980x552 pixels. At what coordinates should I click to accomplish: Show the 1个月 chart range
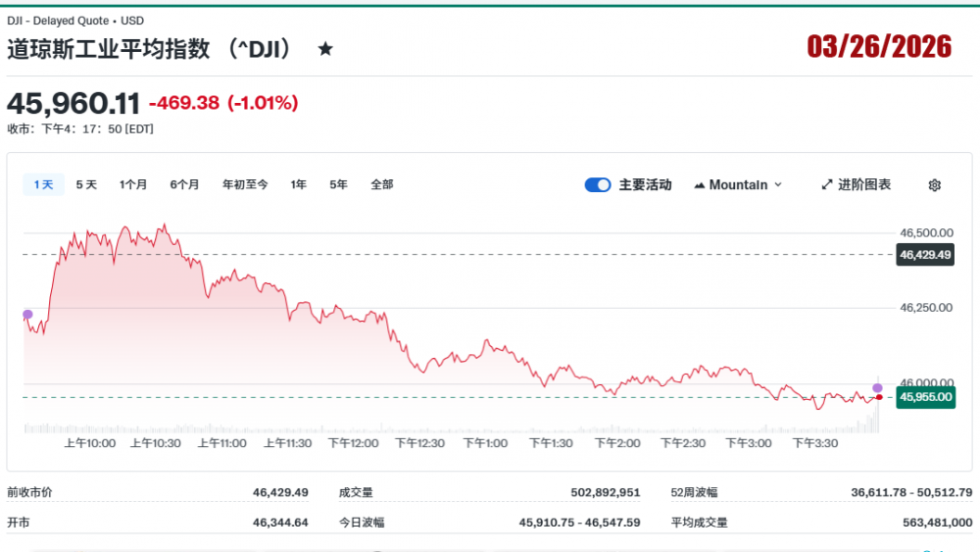(x=133, y=184)
